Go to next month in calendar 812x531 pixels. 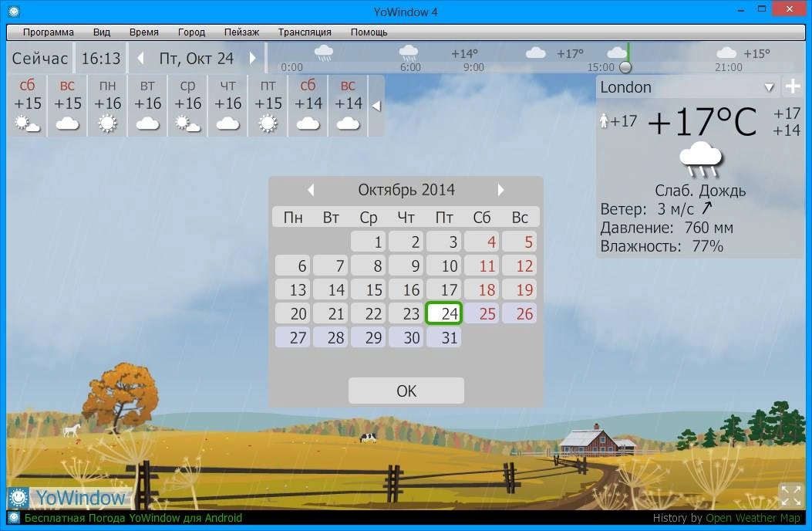[x=500, y=190]
